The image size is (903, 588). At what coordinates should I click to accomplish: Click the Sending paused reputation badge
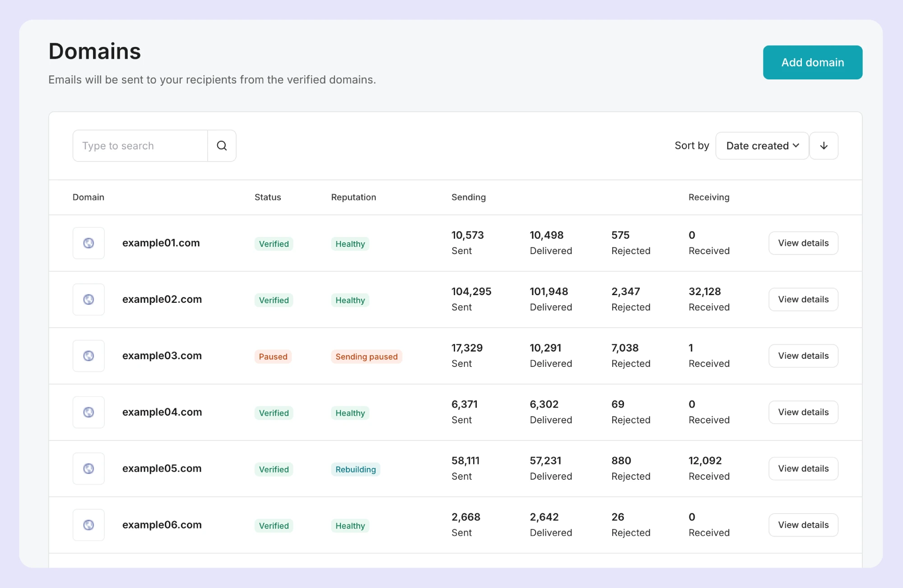pyautogui.click(x=367, y=357)
